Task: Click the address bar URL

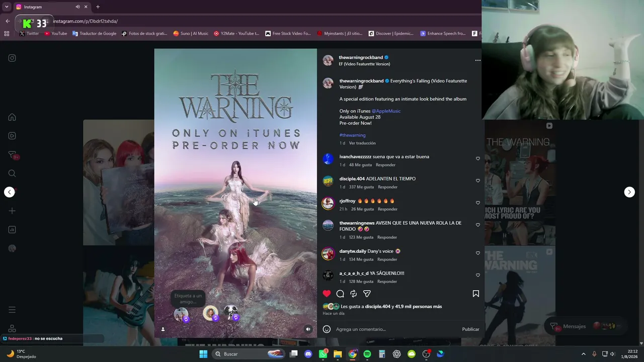Action: click(86, 21)
